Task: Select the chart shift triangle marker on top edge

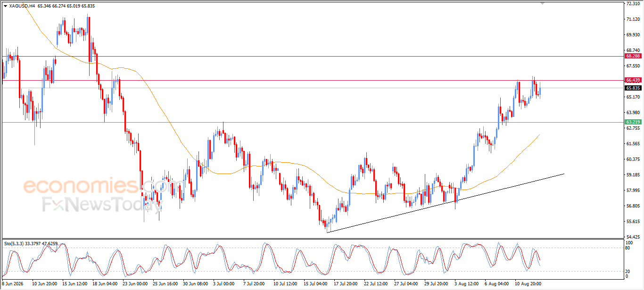Action: tap(542, 3)
